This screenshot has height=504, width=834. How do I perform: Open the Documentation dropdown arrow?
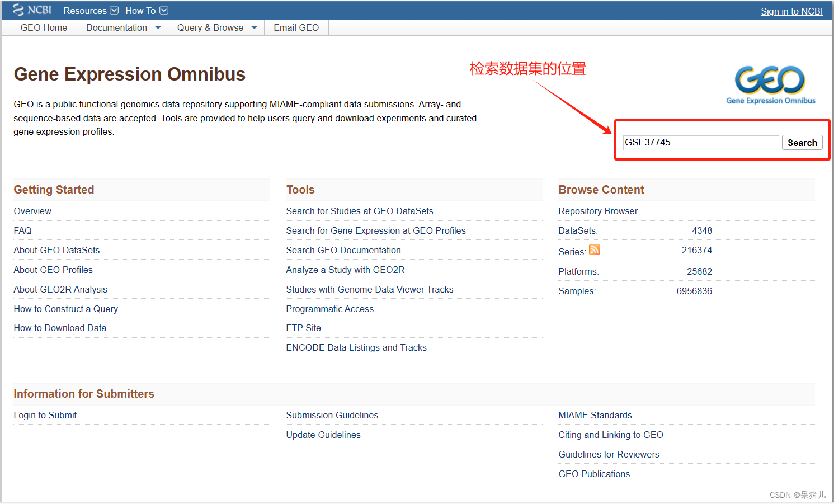pyautogui.click(x=158, y=27)
